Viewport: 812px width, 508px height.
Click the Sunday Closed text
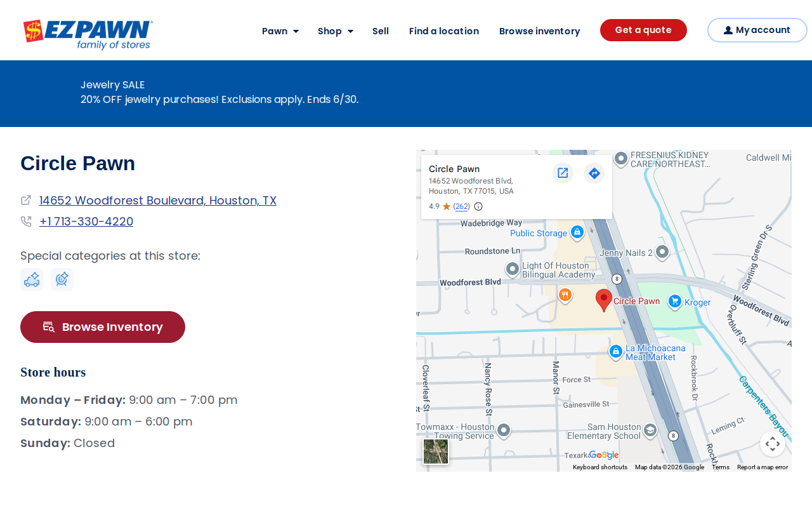[x=68, y=443]
